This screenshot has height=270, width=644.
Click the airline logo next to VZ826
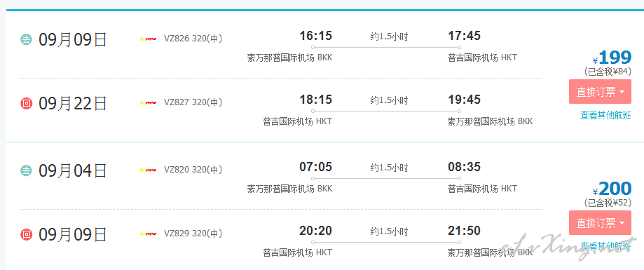tap(148, 39)
